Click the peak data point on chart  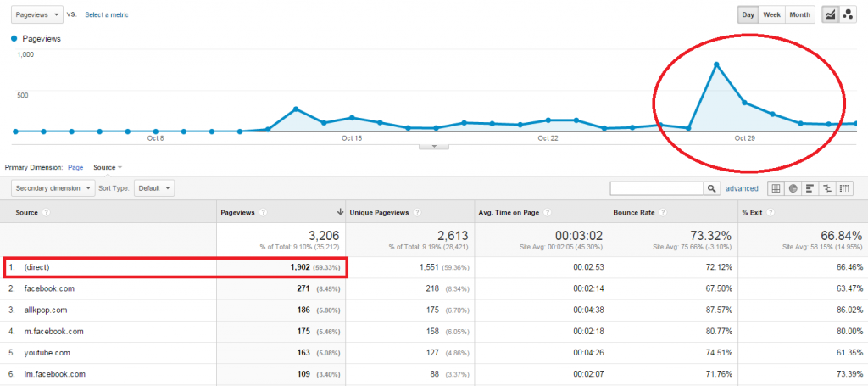pos(716,64)
